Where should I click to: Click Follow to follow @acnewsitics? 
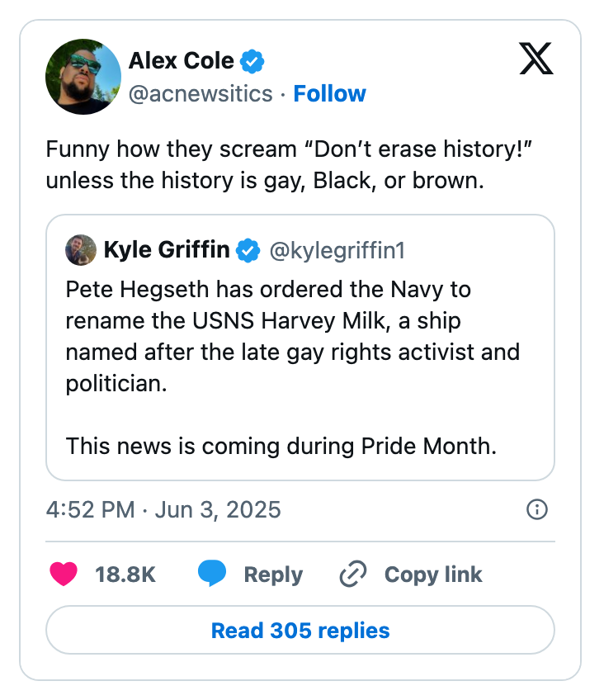tap(330, 94)
